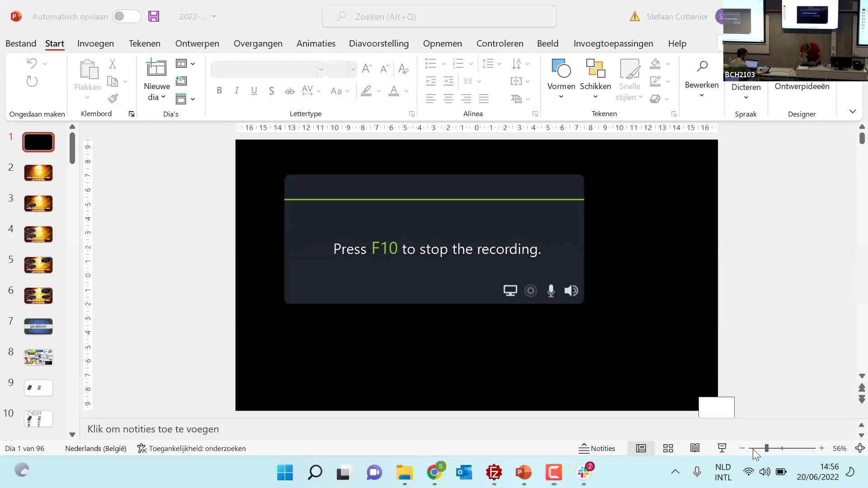Image resolution: width=868 pixels, height=488 pixels.
Task: Adjust the zoom slider handle
Action: [x=767, y=448]
